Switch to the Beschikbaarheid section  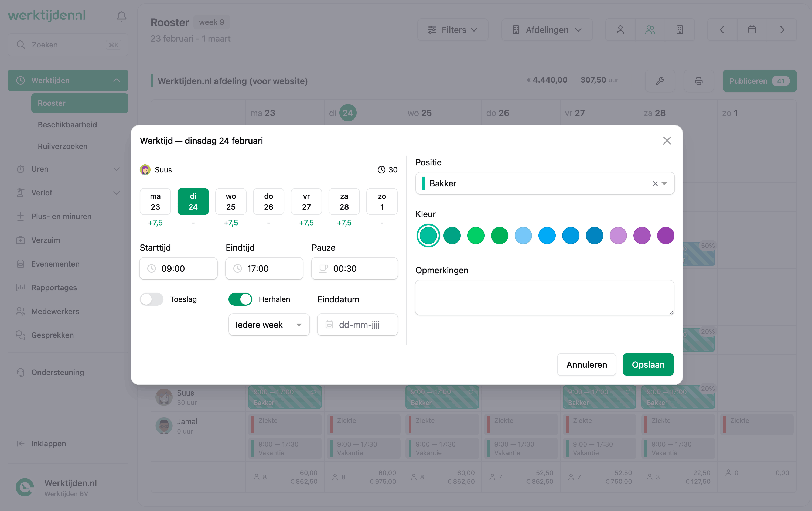(67, 124)
